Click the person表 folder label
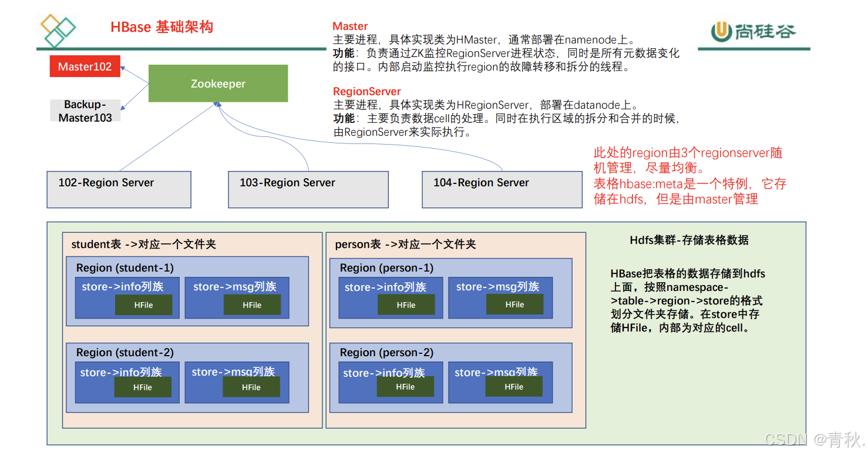This screenshot has width=868, height=455. coord(405,245)
